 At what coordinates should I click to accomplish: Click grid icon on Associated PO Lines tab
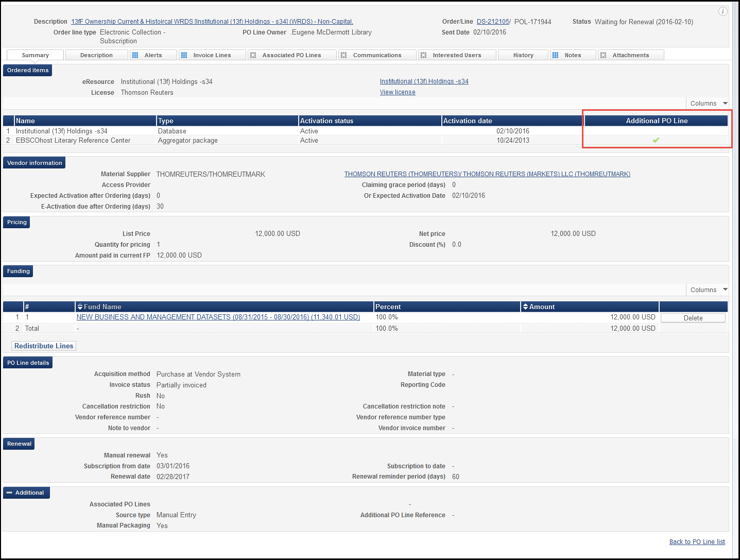click(x=253, y=55)
